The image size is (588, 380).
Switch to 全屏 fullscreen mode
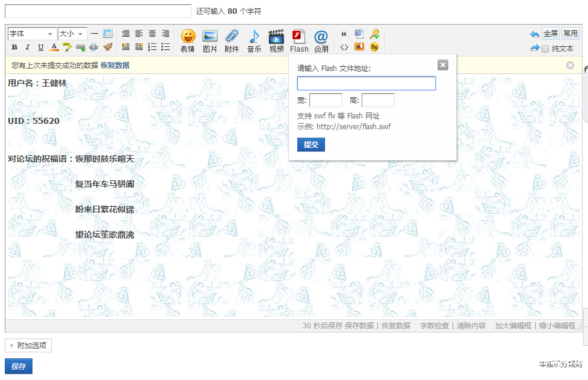551,34
